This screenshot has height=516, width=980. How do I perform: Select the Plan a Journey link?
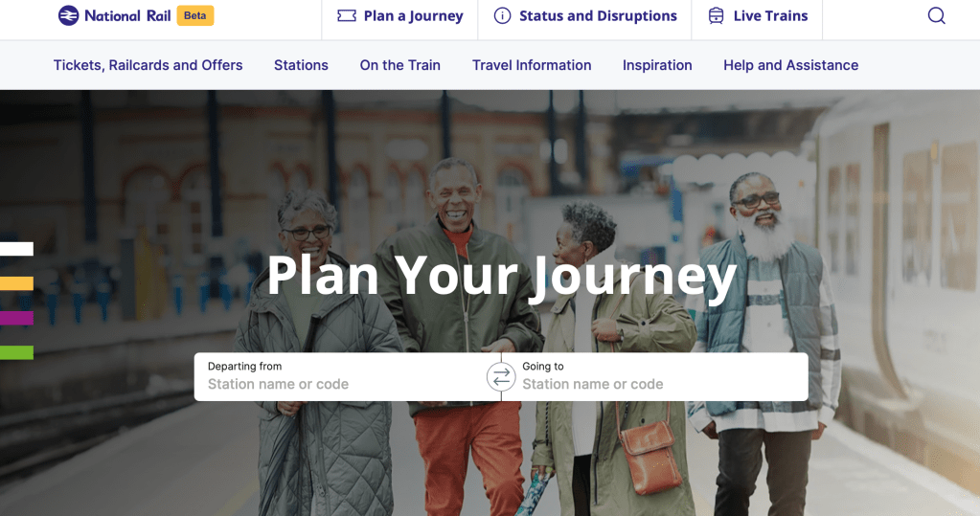point(413,16)
